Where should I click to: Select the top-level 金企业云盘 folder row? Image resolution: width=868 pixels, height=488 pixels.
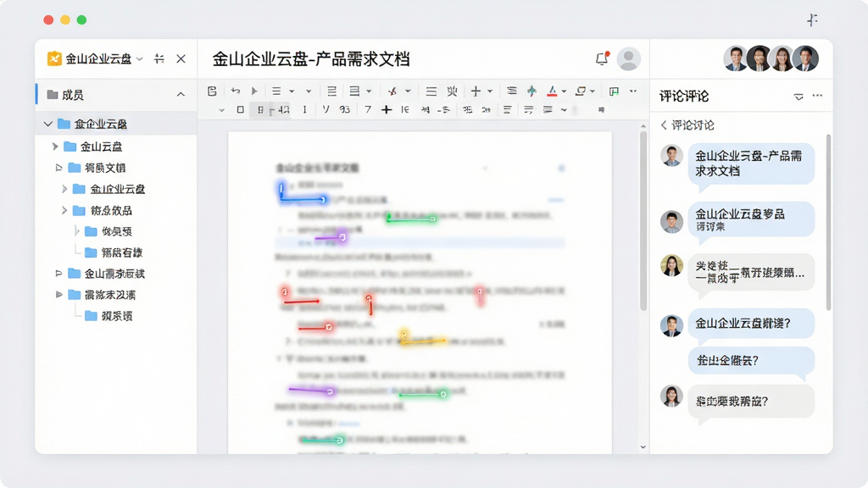(116, 124)
